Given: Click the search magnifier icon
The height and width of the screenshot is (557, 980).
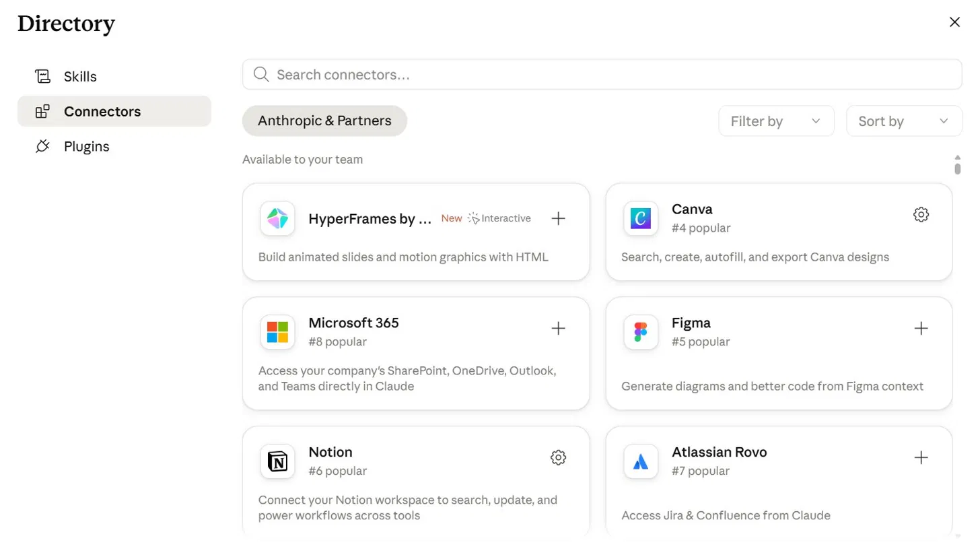Looking at the screenshot, I should (262, 74).
